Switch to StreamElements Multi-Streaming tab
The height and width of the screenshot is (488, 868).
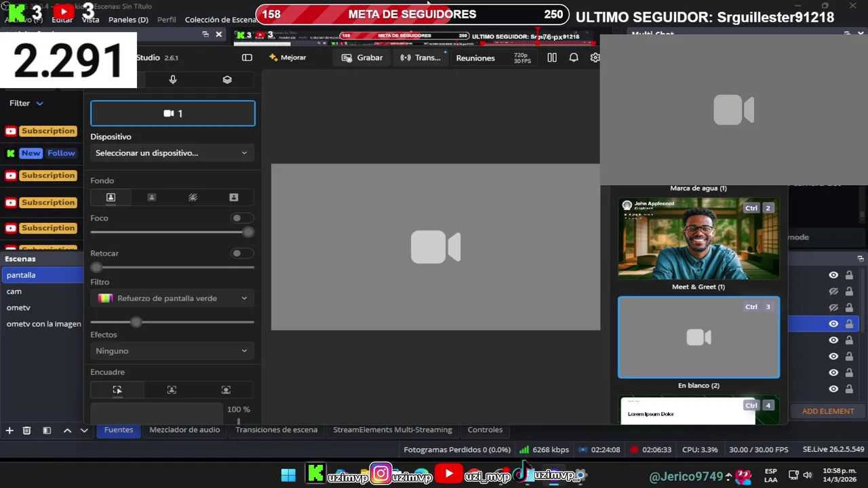[x=392, y=430]
